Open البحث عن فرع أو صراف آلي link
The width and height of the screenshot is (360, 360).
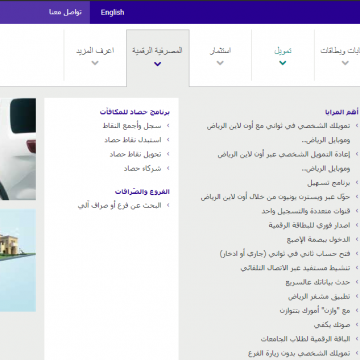click(120, 205)
